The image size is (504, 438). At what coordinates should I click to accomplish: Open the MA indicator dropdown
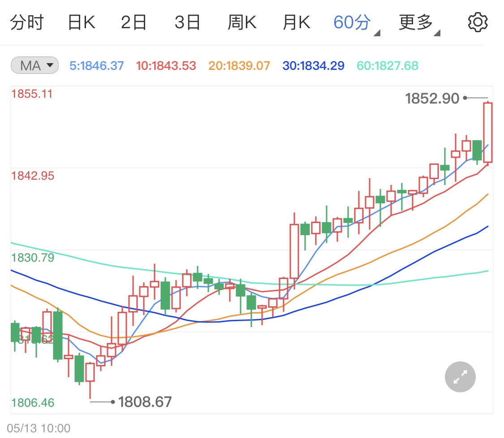pos(34,65)
